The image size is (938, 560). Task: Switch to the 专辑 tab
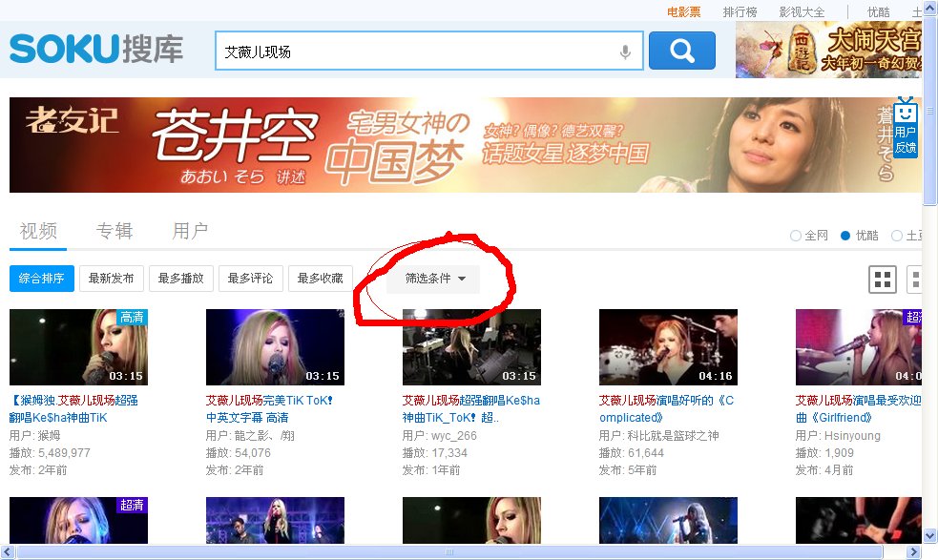[x=115, y=231]
